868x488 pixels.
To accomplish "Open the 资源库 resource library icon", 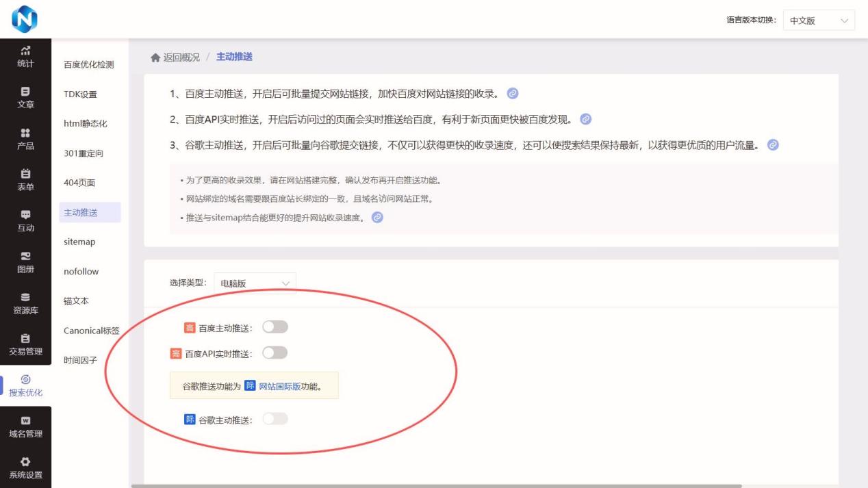I will [25, 297].
